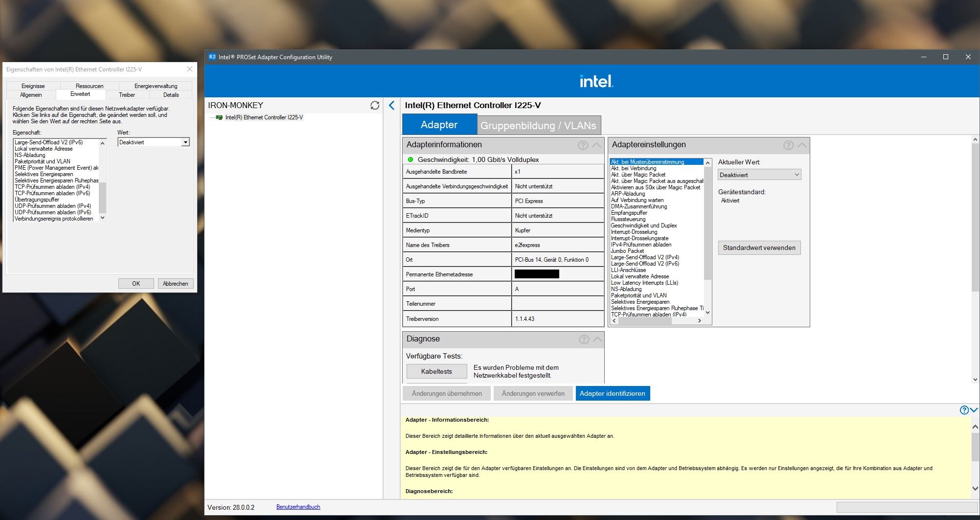Collapse the Adapterinformationen panel

(596, 145)
